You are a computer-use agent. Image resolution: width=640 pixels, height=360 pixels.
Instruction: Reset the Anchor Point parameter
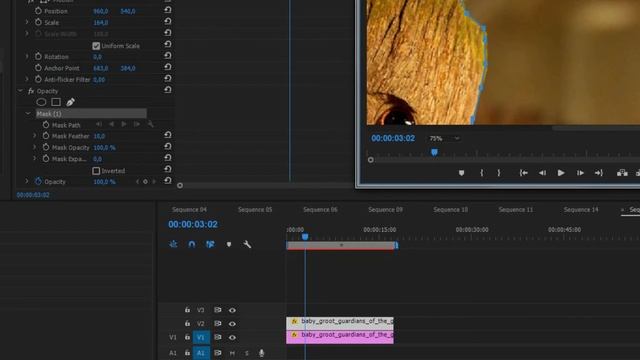[x=167, y=67]
